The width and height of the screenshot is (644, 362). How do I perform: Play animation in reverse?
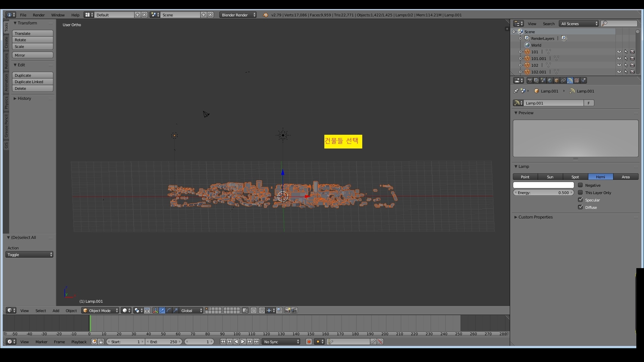tap(236, 342)
